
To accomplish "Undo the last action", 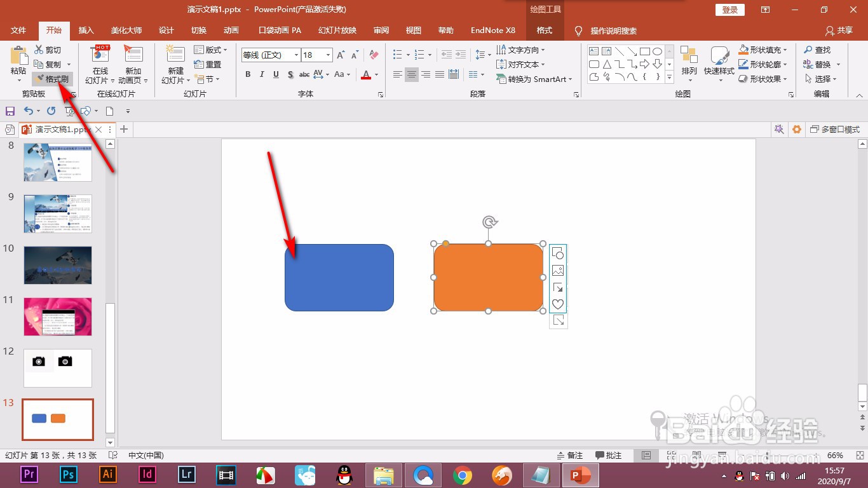I will tap(27, 111).
